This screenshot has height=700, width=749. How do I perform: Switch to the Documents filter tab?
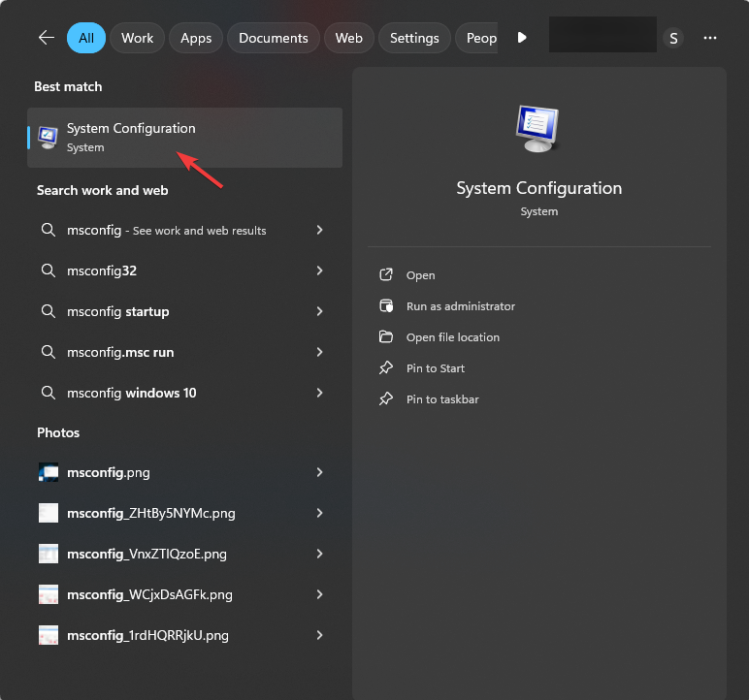274,38
